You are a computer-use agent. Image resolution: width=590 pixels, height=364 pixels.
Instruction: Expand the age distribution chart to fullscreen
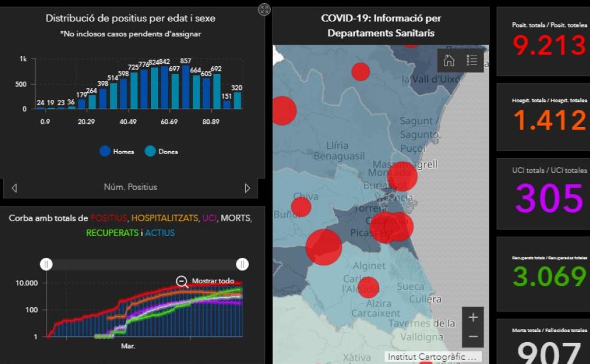pos(264,9)
